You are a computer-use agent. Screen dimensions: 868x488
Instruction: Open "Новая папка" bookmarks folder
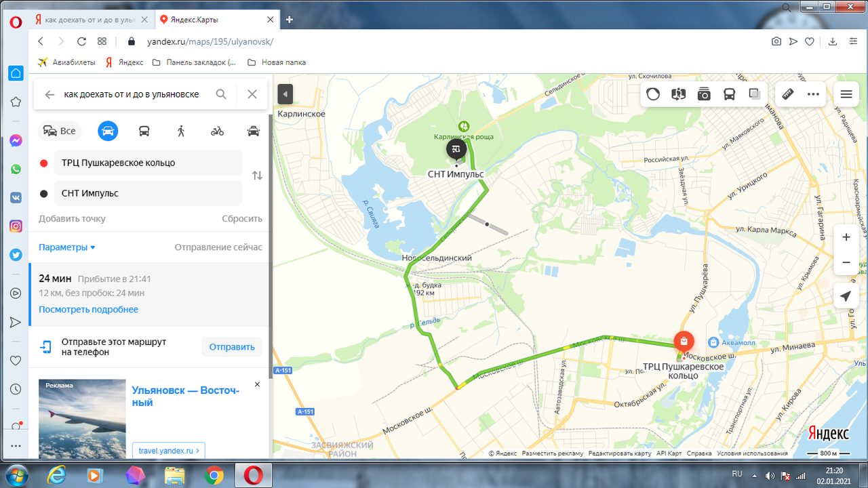point(277,62)
